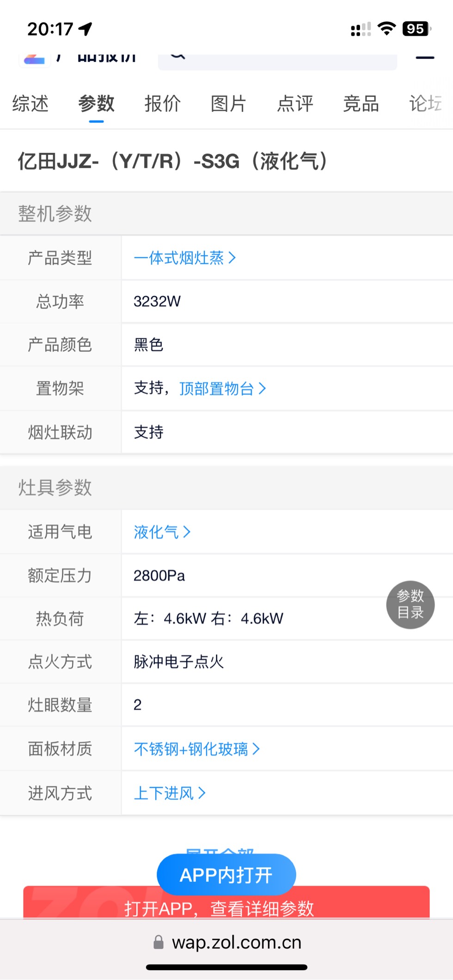This screenshot has width=453, height=980.
Task: Switch to the 报价 tab
Action: tap(163, 103)
